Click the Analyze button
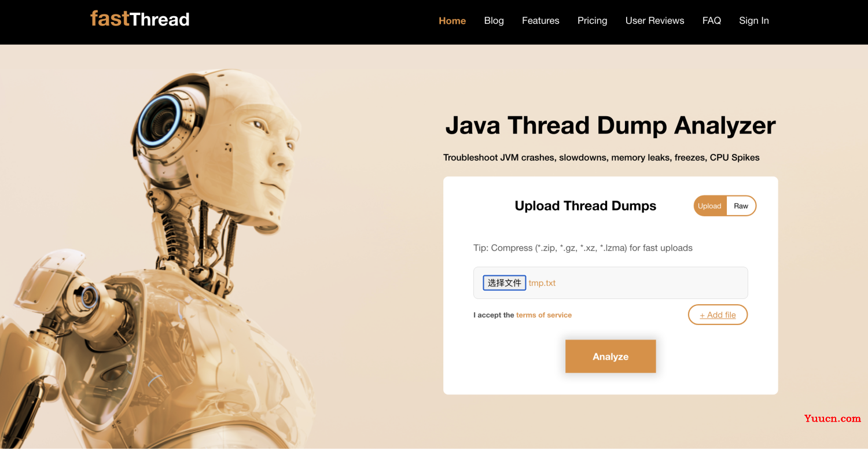868x450 pixels. 610,356
